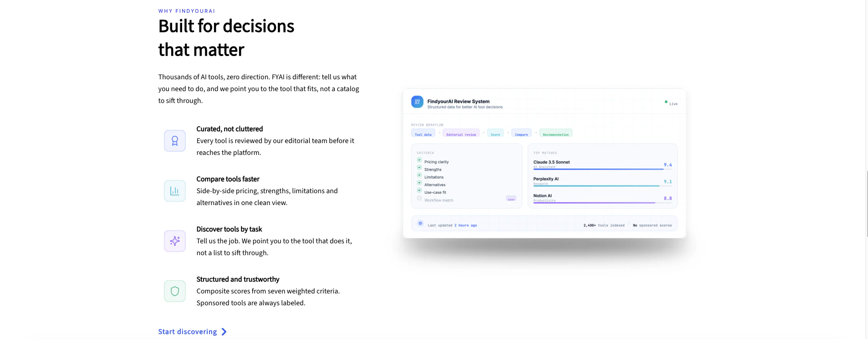Click the 2 hours ago timestamp

pos(465,225)
